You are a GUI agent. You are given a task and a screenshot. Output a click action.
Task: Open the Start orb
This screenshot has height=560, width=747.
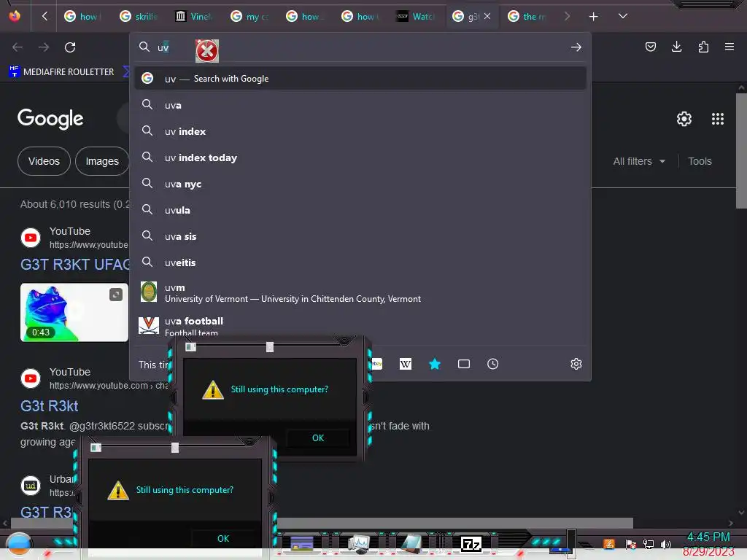pyautogui.click(x=19, y=545)
